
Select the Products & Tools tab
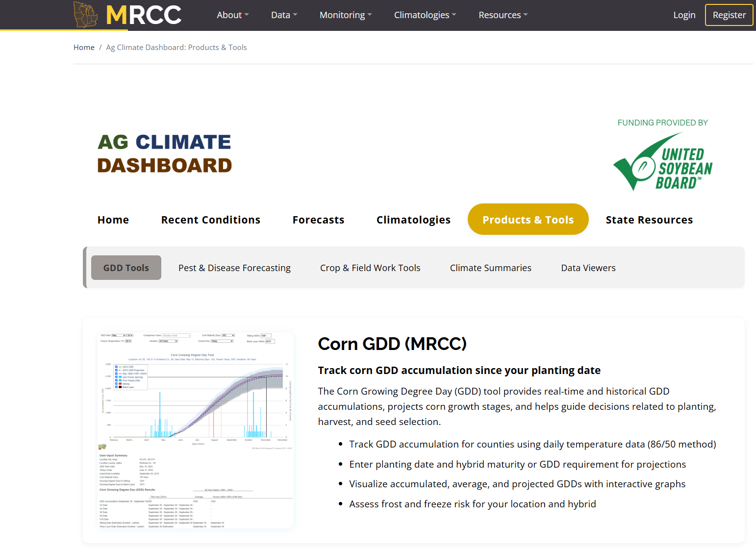pos(528,219)
